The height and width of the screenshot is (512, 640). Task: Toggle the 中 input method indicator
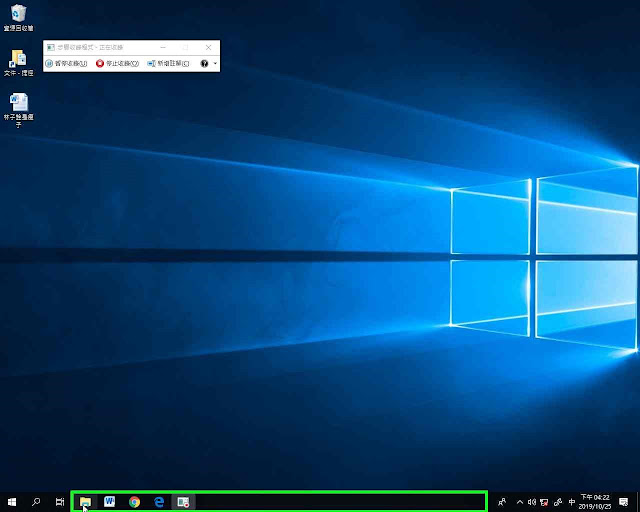pyautogui.click(x=572, y=502)
